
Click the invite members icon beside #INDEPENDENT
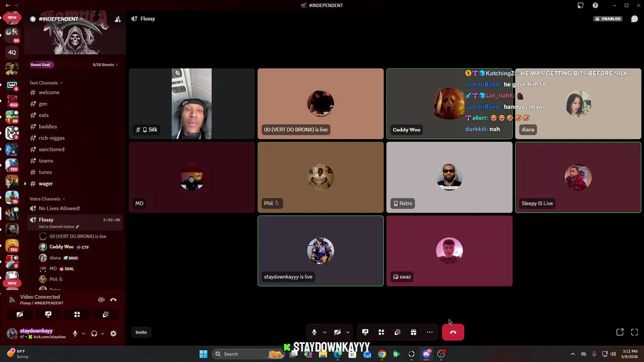(x=118, y=19)
